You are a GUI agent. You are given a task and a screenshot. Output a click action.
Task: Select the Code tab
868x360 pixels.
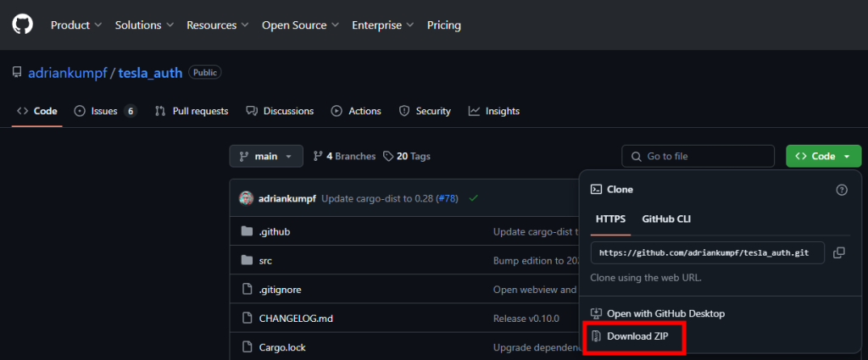tap(37, 111)
